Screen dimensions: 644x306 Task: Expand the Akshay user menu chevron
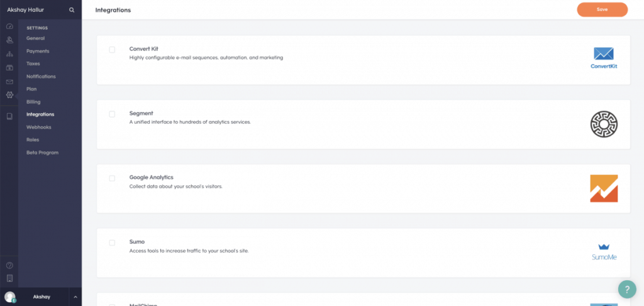tap(75, 297)
